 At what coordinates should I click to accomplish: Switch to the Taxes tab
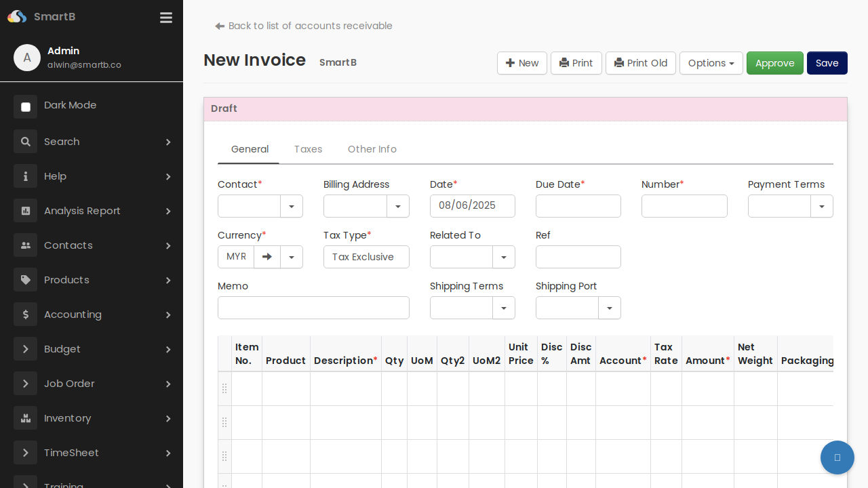[x=308, y=149]
